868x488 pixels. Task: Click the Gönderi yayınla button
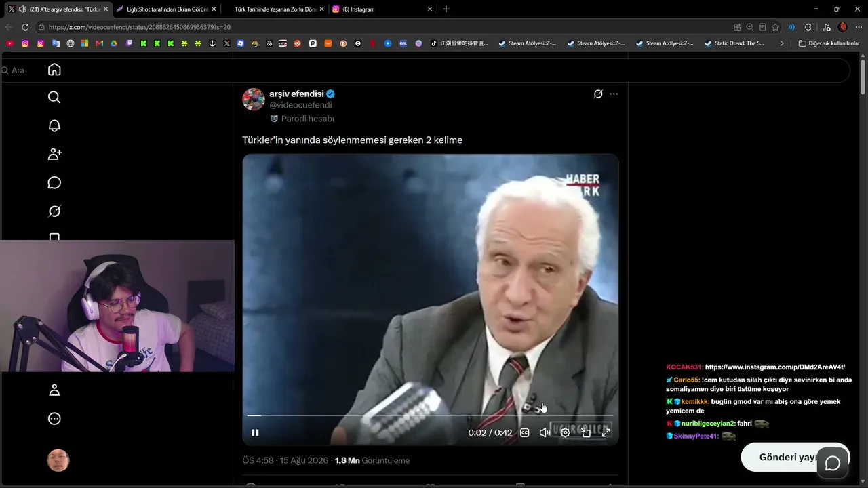(x=795, y=457)
